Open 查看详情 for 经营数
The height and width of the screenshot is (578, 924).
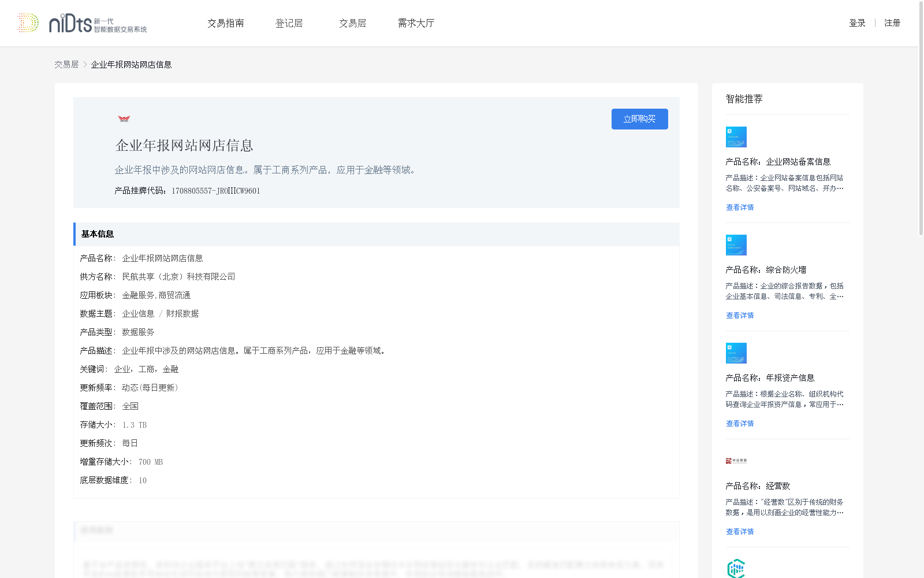[740, 532]
